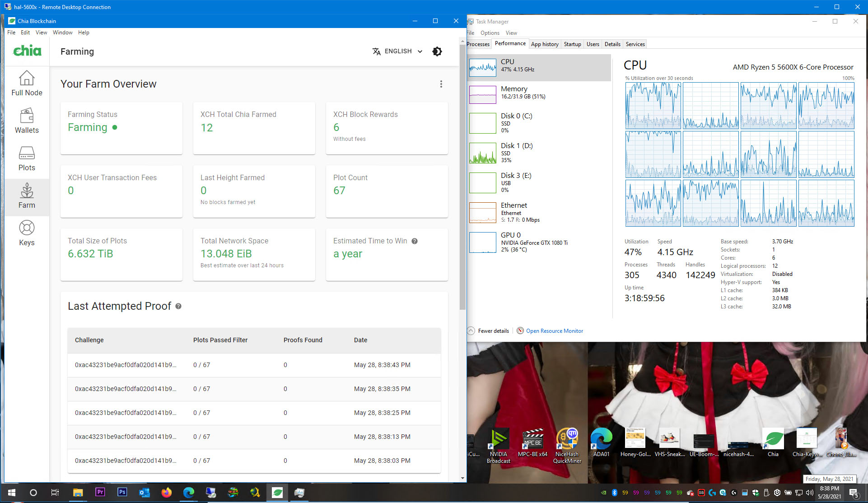Open the Plots section in Chia sidebar
868x503 pixels.
click(27, 158)
